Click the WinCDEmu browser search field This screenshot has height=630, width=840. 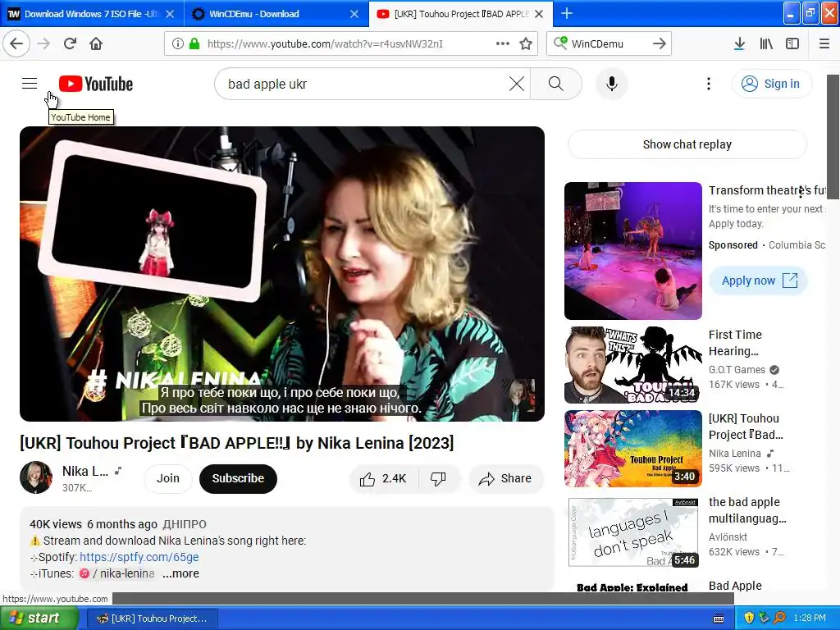609,43
